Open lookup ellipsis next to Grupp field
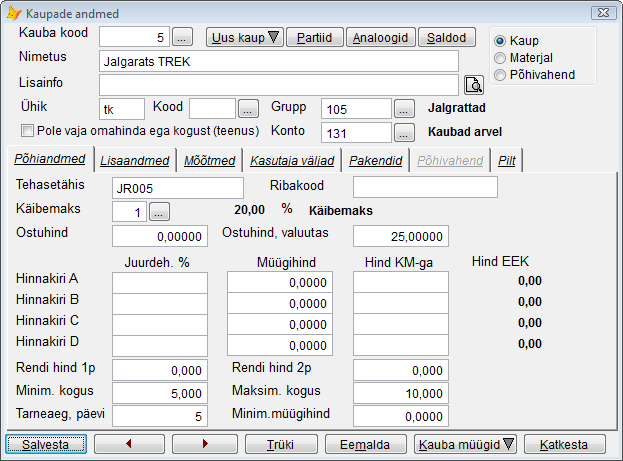This screenshot has height=461, width=623. point(404,109)
